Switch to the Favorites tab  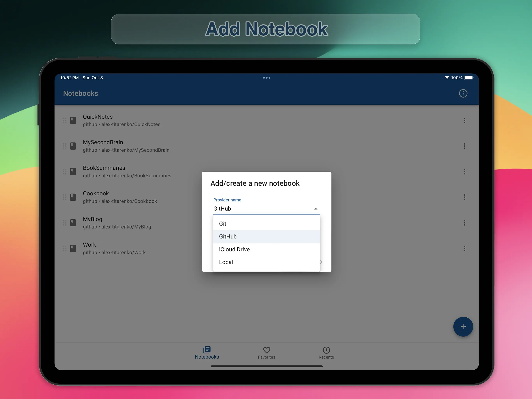266,353
